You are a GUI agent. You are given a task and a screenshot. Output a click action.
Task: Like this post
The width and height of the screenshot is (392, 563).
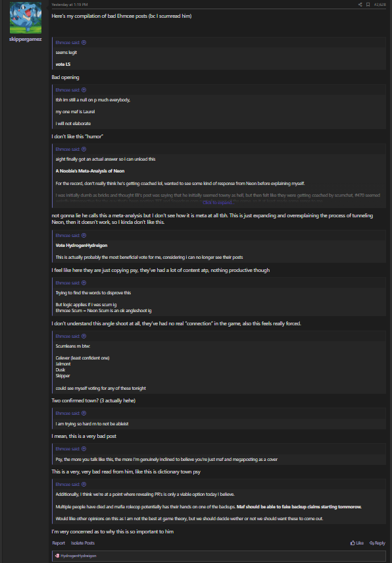[x=357, y=543]
